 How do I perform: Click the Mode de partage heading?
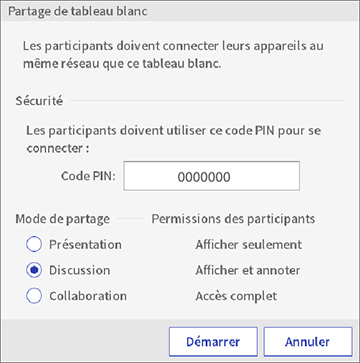pos(62,219)
